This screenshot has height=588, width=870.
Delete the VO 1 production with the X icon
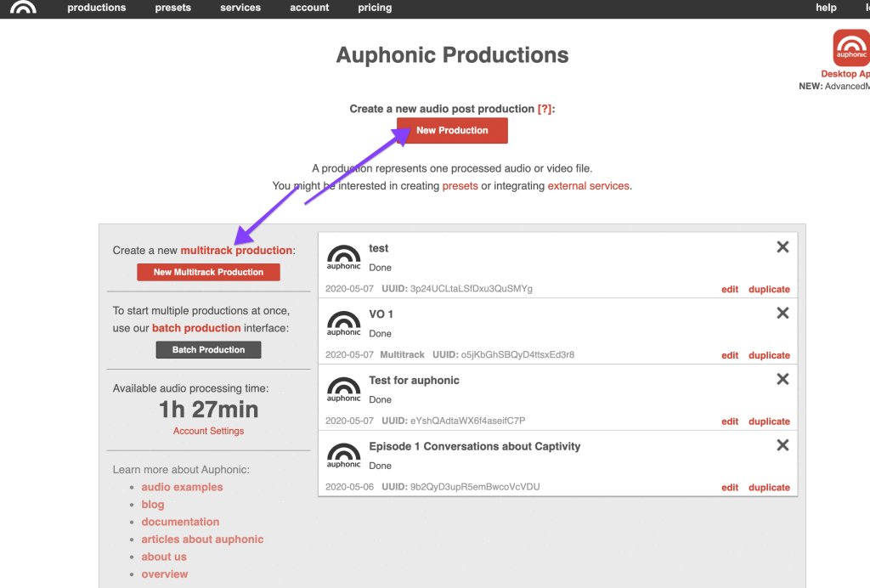click(x=782, y=313)
